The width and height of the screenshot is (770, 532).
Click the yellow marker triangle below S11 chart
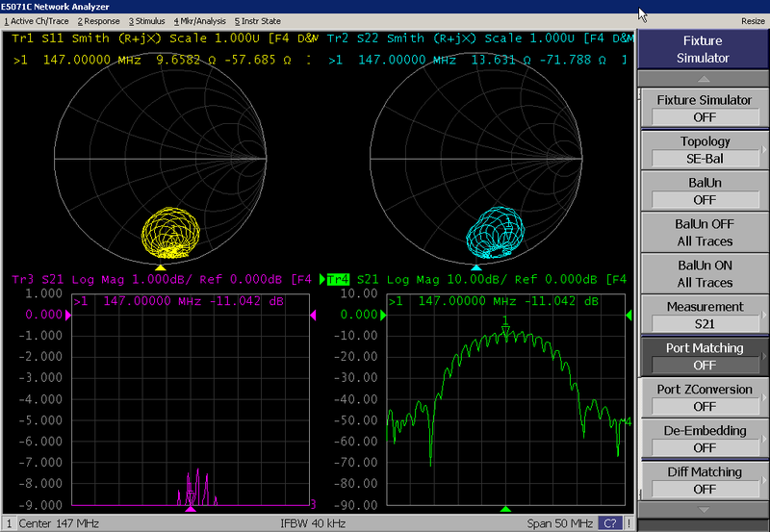(x=161, y=267)
